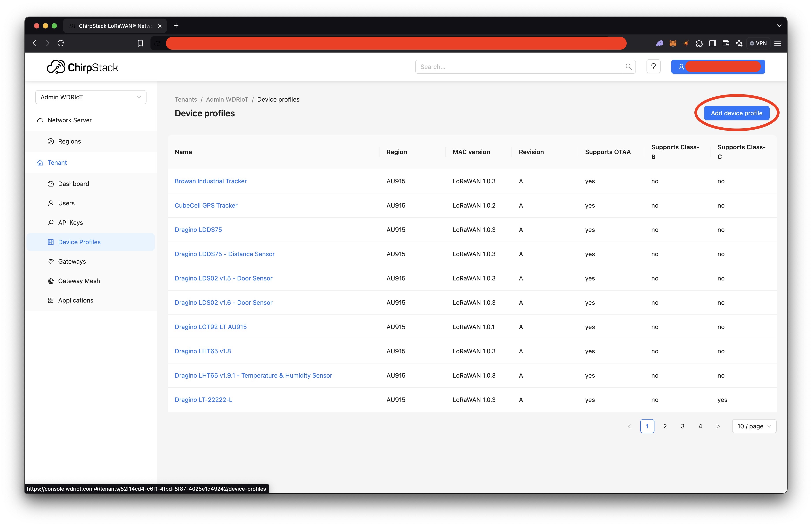812x526 pixels.
Task: Open the user account menu button
Action: tap(718, 66)
